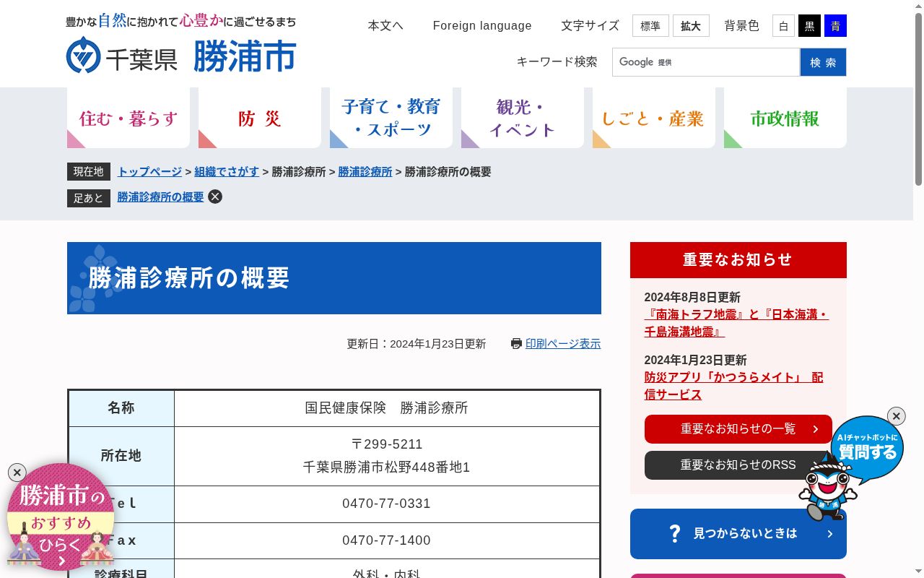Open the 防災 menu

[260, 118]
